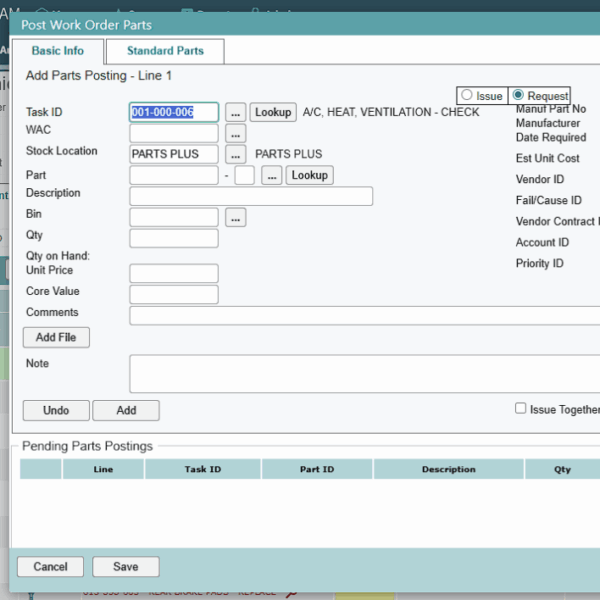The image size is (600, 600).
Task: Open the Bin ellipsis browse button
Action: 235,217
